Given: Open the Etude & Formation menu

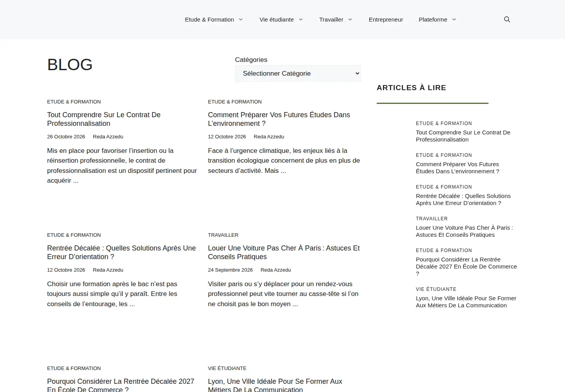Looking at the screenshot, I should tap(210, 20).
